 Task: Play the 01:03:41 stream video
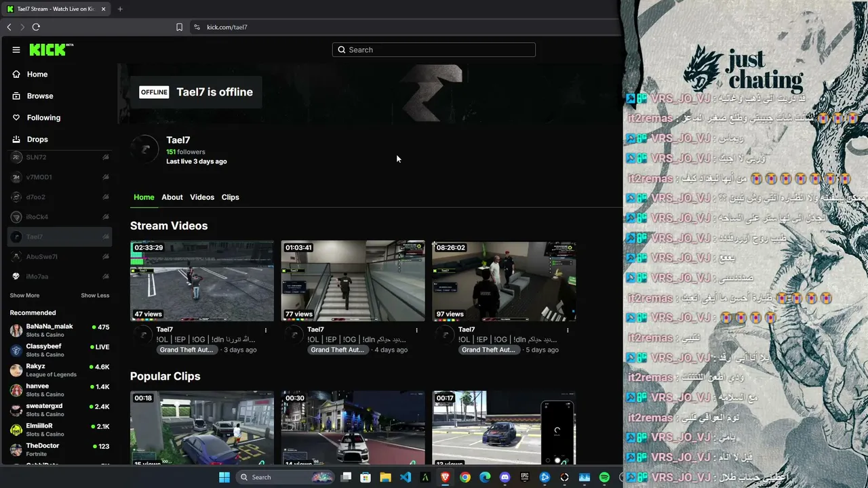353,281
